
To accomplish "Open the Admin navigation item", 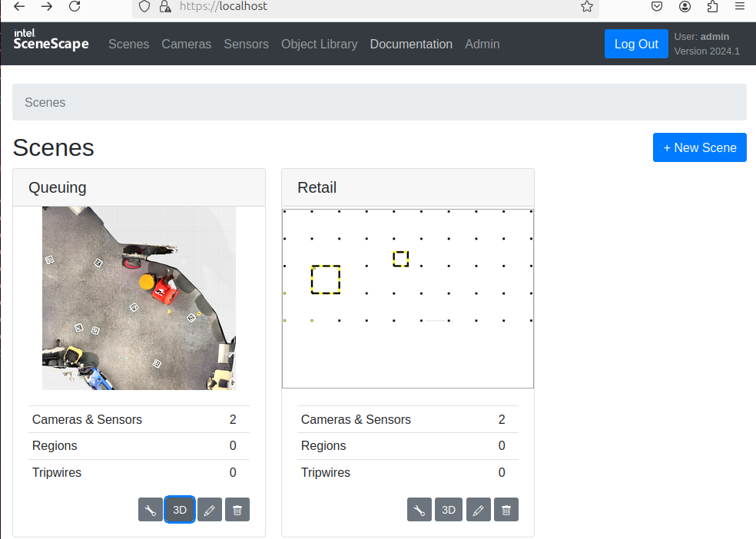I will [x=482, y=44].
